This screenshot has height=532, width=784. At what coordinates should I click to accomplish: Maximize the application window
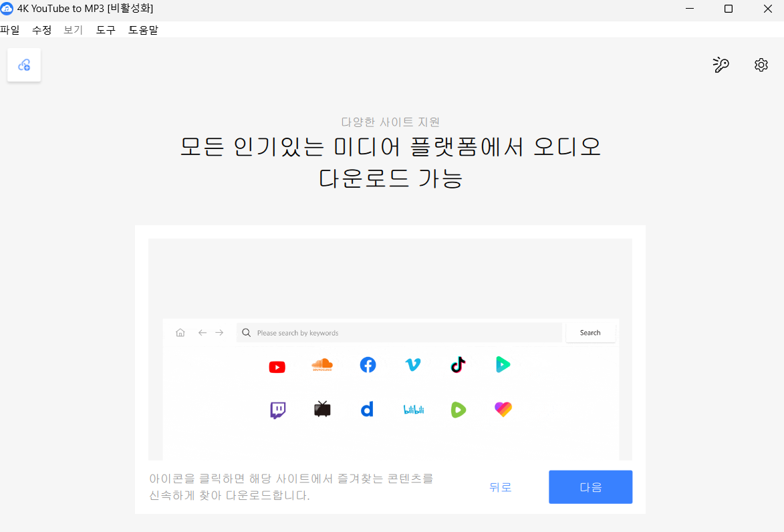pyautogui.click(x=729, y=9)
